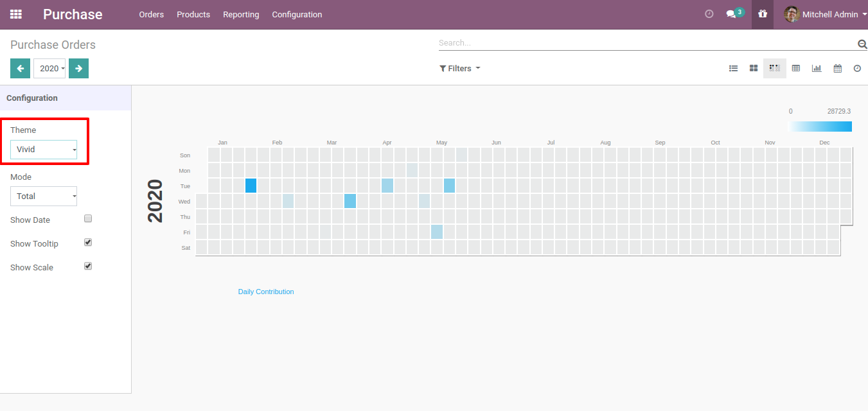Disable the Show Scale checkbox
868x411 pixels.
[x=89, y=266]
